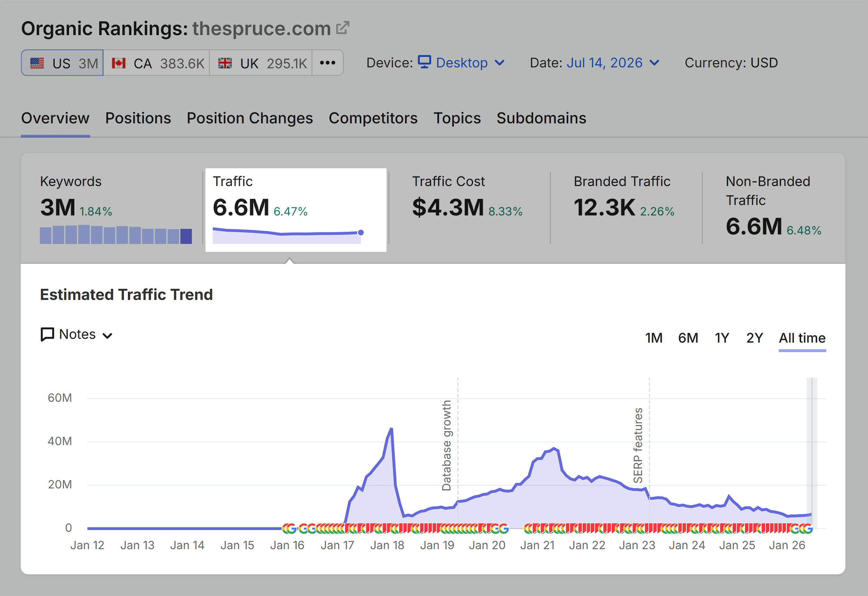Switch to the CA 383.6K database
Viewport: 868px width, 596px height.
point(157,63)
